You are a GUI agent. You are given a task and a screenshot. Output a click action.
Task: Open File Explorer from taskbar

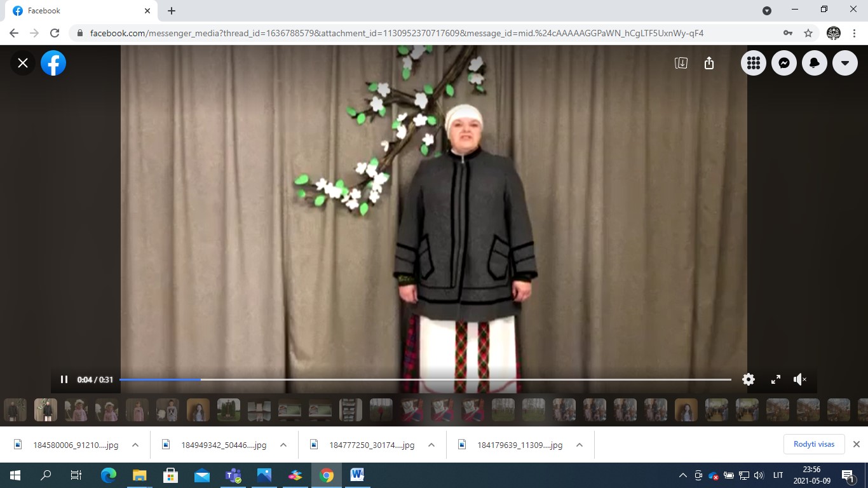point(139,475)
